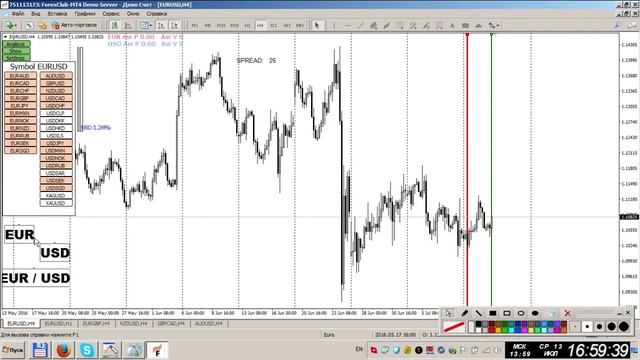Select the straight line tool in palette

pyautogui.click(x=478, y=313)
